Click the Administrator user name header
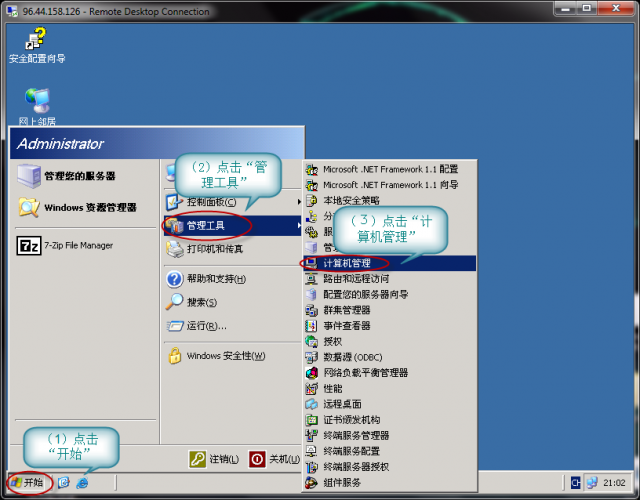640x500 pixels. click(x=60, y=144)
